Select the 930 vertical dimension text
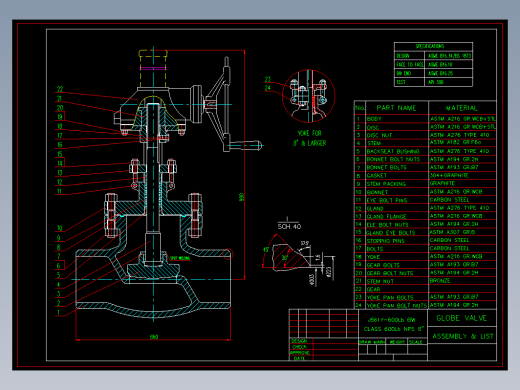 (242, 197)
